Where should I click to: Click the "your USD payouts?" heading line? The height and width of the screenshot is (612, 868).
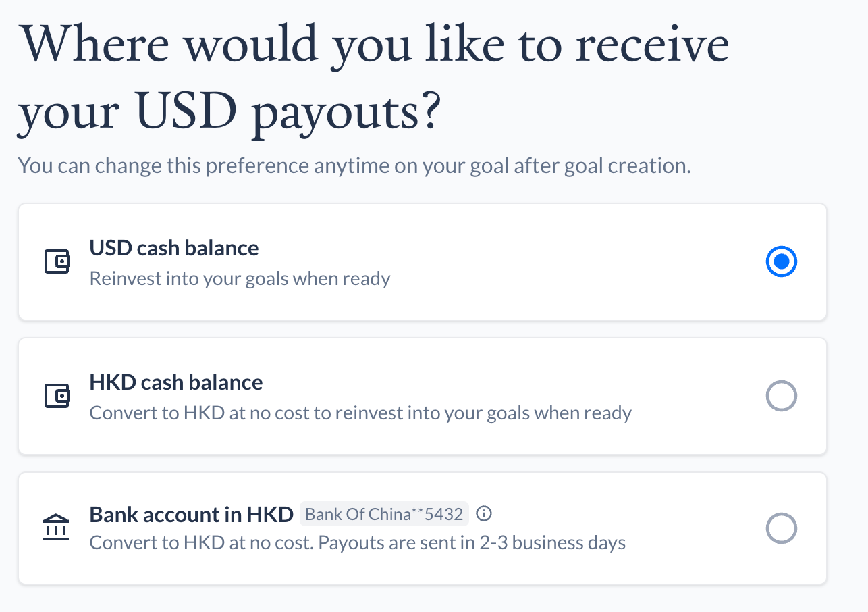click(229, 109)
